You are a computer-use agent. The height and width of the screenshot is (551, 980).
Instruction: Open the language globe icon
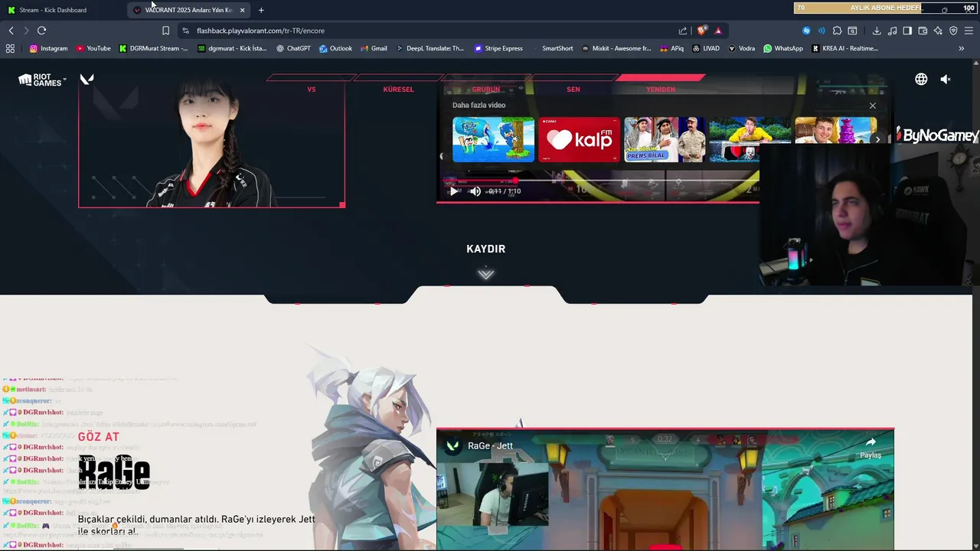921,80
